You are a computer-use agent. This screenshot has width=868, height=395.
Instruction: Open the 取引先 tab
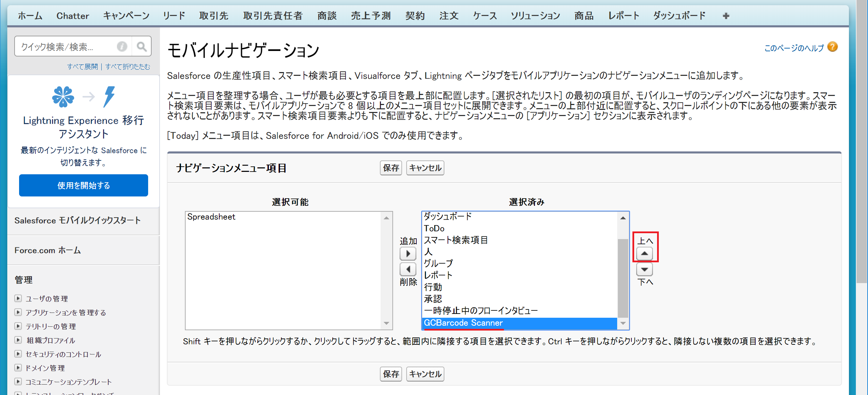click(214, 16)
